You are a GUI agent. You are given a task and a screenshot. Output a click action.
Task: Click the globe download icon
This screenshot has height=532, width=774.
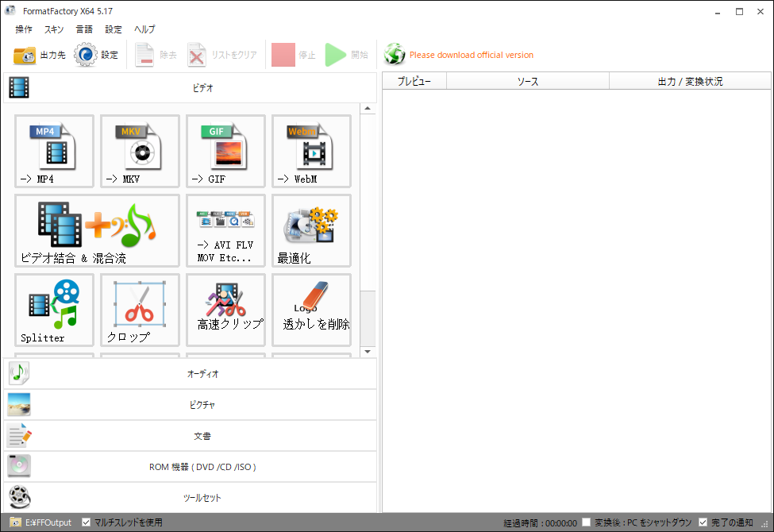tap(395, 54)
